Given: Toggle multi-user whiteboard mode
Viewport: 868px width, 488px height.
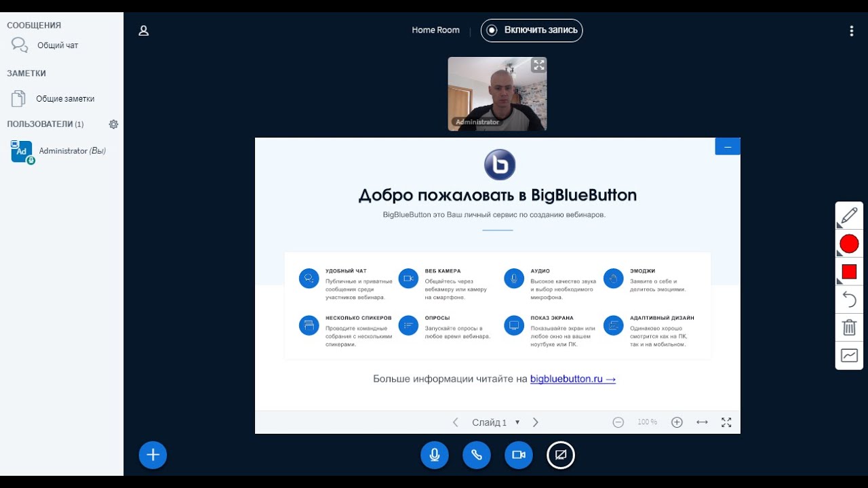Looking at the screenshot, I should [x=849, y=355].
